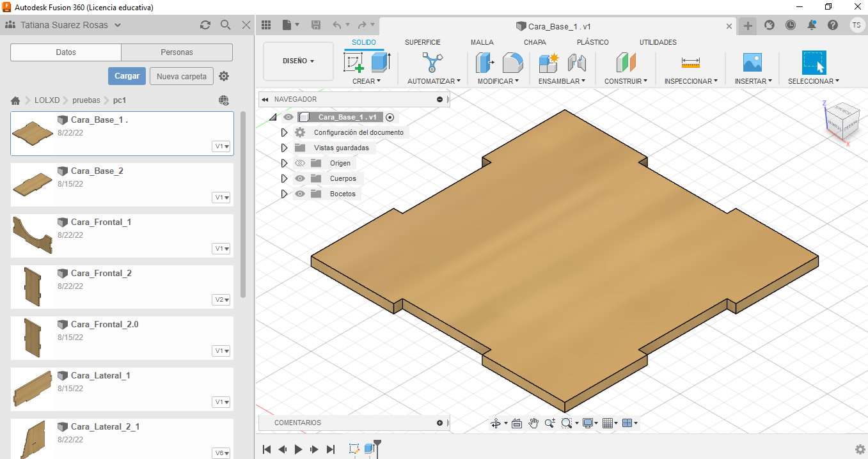Hide the Cuerpos folder visibility
The image size is (868, 459).
[x=299, y=178]
